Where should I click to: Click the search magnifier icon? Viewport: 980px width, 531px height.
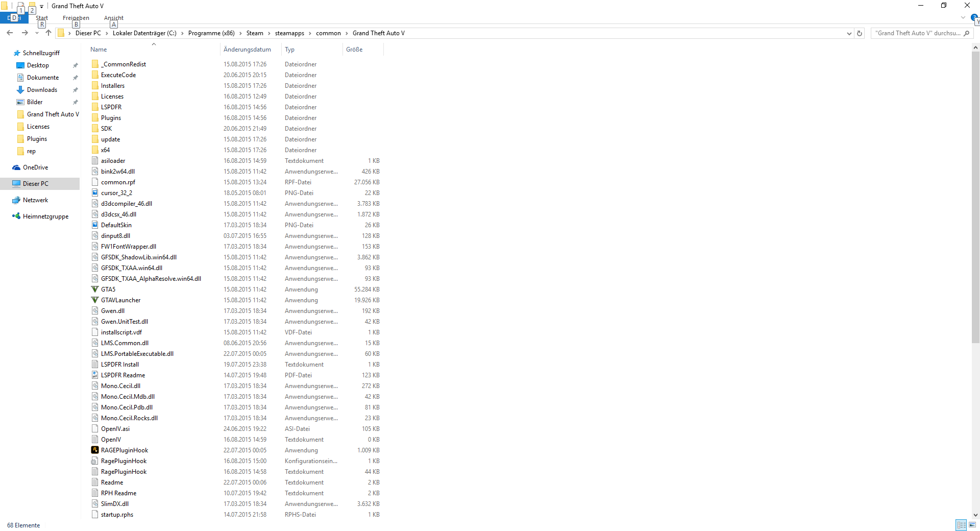click(x=966, y=33)
